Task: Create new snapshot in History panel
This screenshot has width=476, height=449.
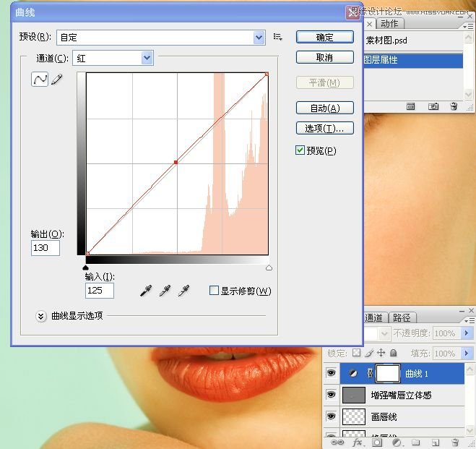Action: coord(433,106)
